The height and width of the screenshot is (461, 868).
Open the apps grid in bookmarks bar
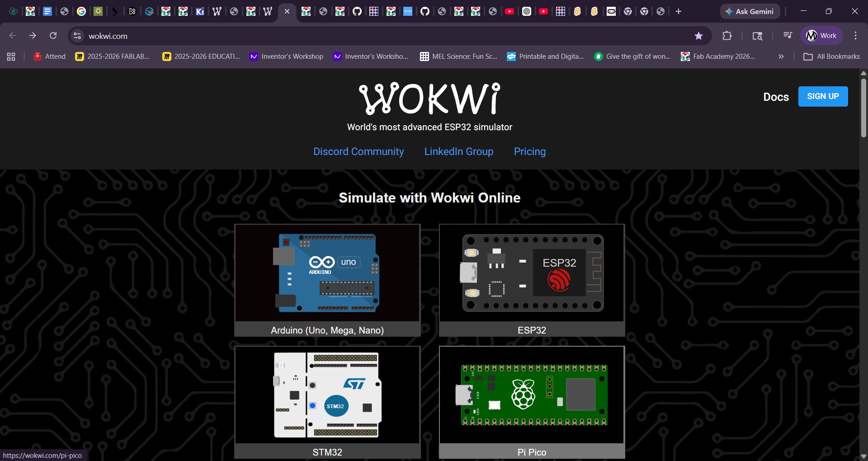(x=11, y=56)
